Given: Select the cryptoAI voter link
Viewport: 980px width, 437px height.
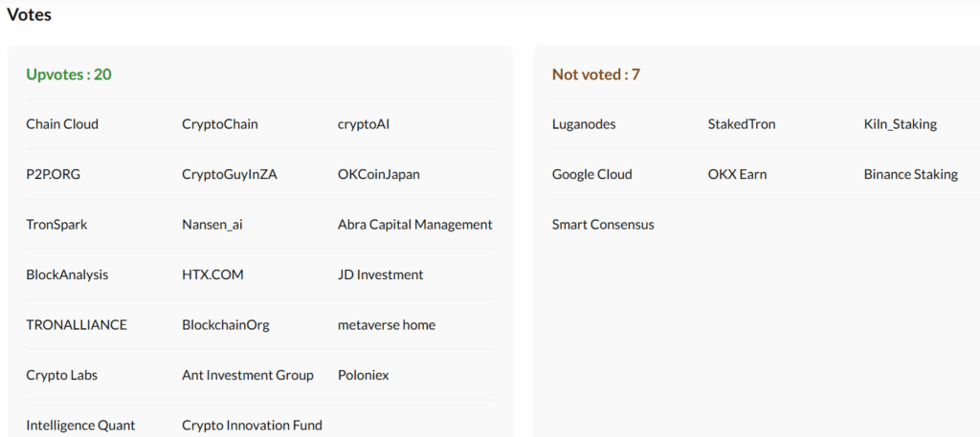Looking at the screenshot, I should [364, 124].
